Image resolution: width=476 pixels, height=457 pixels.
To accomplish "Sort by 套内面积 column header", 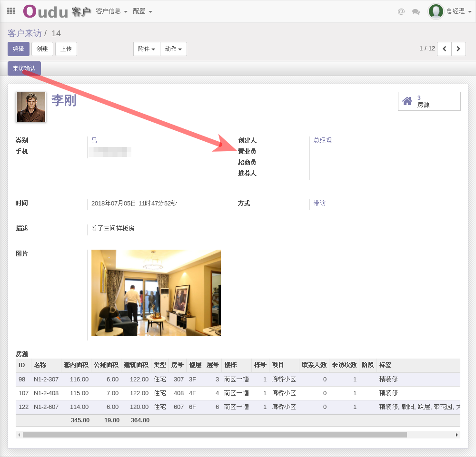I will (x=76, y=365).
